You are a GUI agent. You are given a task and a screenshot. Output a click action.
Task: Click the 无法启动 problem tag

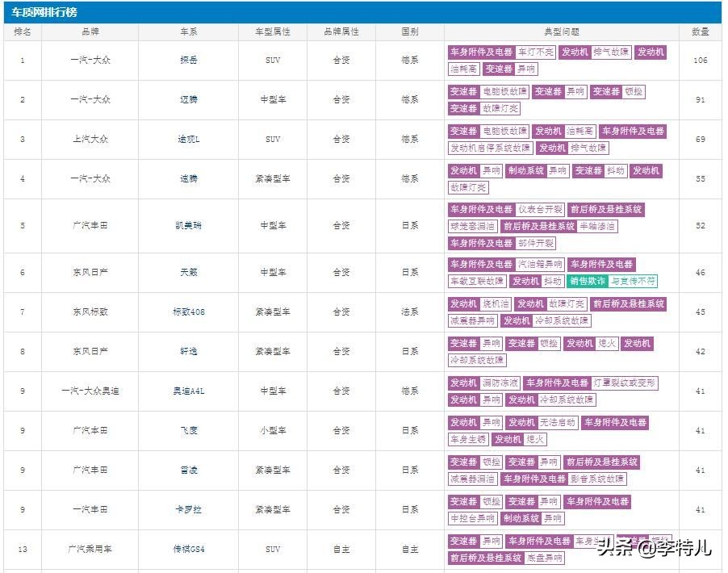558,423
